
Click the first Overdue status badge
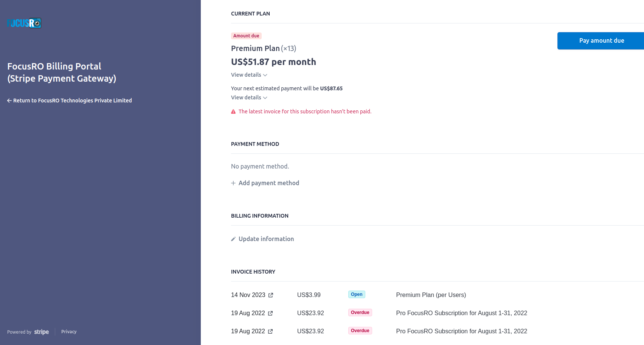[360, 313]
